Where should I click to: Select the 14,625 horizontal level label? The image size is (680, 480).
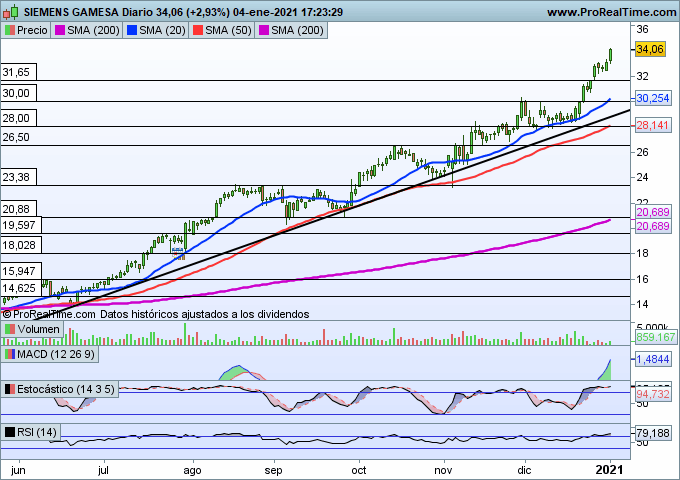[21, 288]
